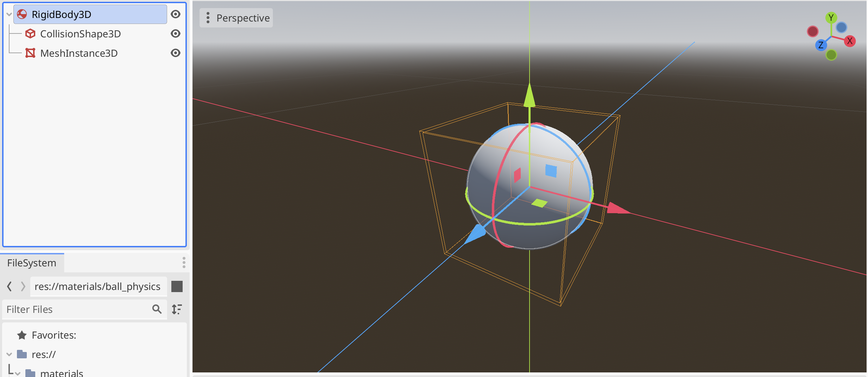Hide the MeshInstance3D node
868x377 pixels.
176,53
